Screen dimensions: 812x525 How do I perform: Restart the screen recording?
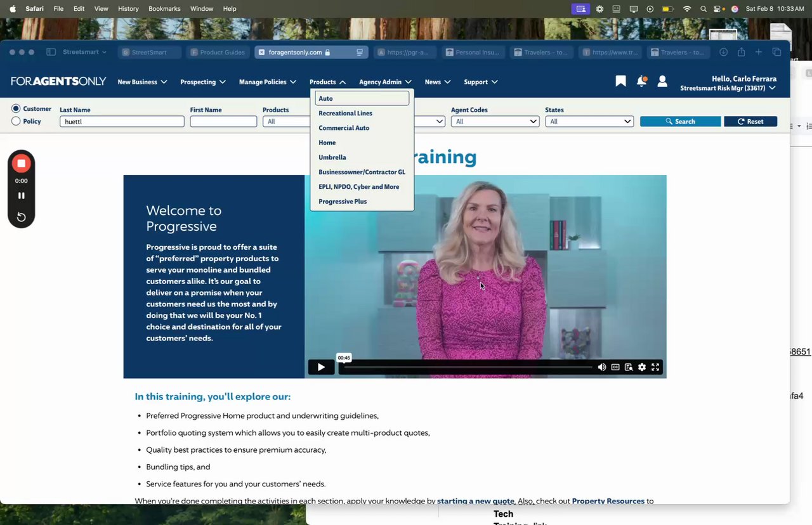[x=21, y=217]
